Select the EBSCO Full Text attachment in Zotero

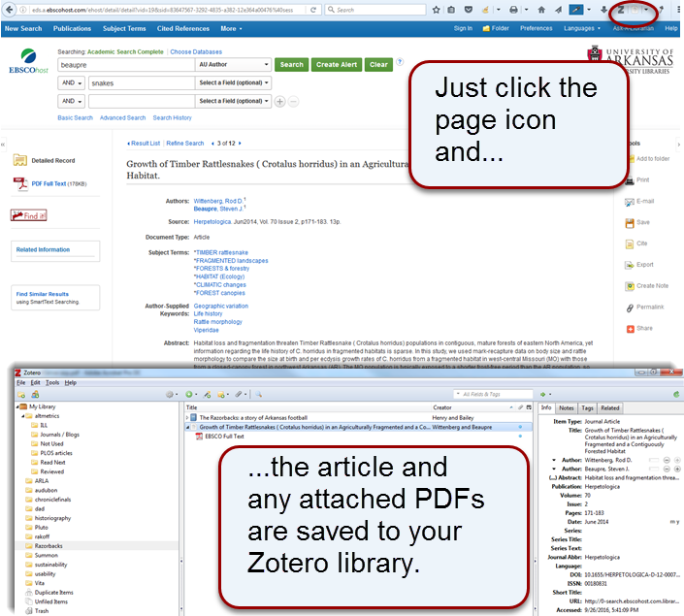(x=224, y=437)
